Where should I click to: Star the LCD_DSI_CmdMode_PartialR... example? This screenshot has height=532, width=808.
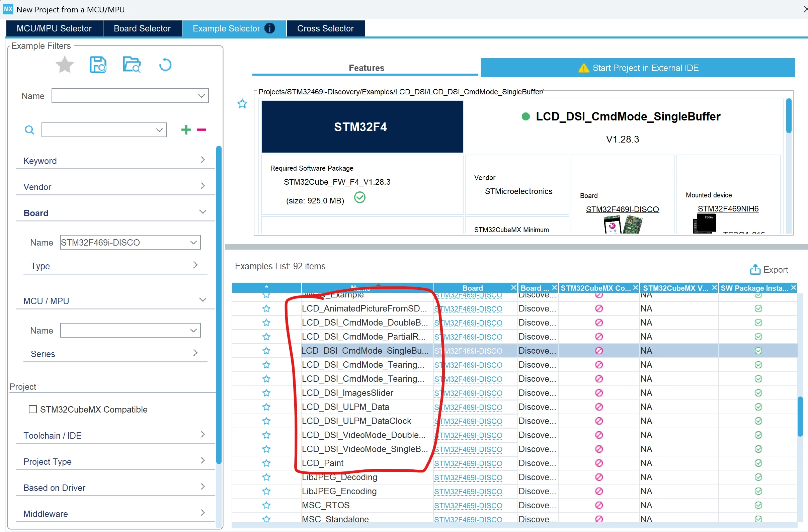point(266,337)
